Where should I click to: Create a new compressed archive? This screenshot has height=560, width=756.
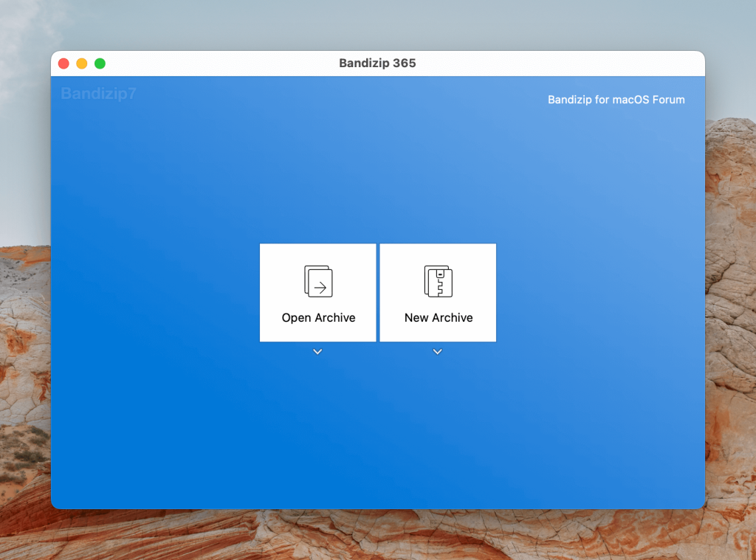click(437, 292)
